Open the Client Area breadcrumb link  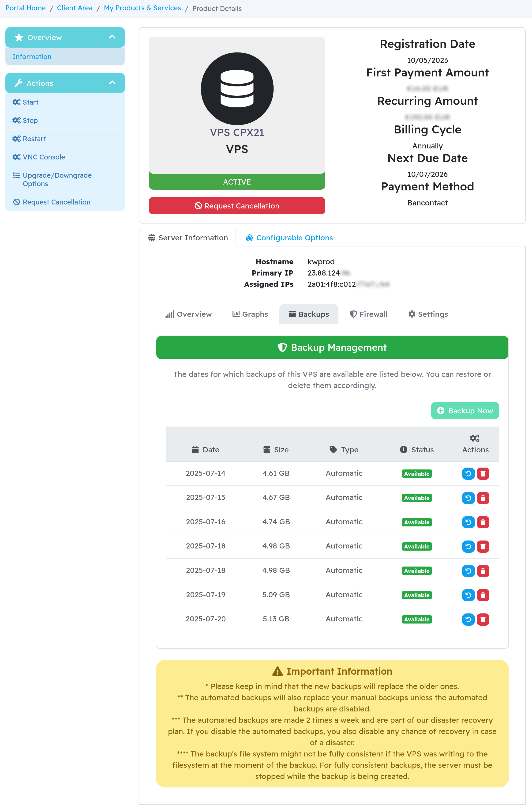75,8
